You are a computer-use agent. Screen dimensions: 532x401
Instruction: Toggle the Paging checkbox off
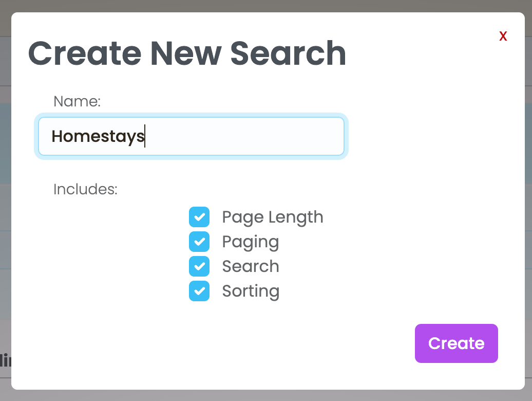click(199, 242)
